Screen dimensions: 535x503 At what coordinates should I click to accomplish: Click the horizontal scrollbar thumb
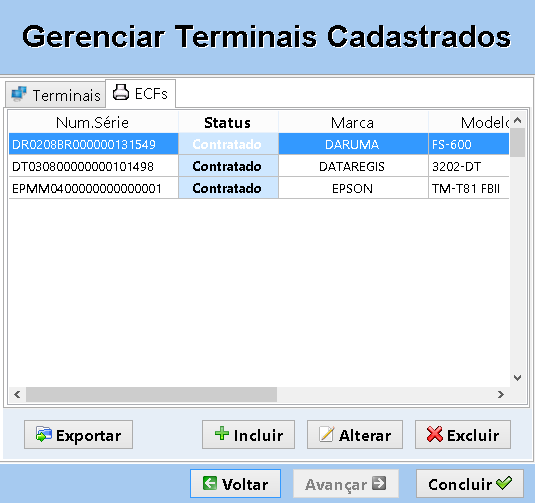[151, 394]
